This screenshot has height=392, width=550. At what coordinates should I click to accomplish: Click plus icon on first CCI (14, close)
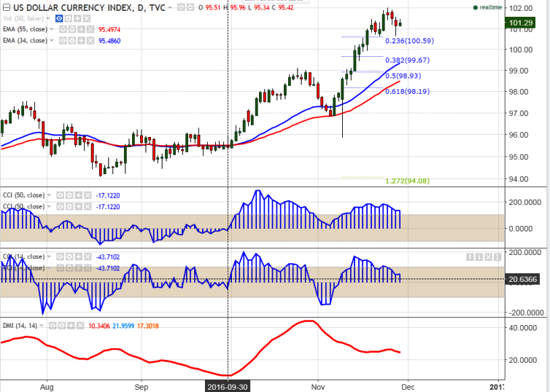pyautogui.click(x=79, y=256)
